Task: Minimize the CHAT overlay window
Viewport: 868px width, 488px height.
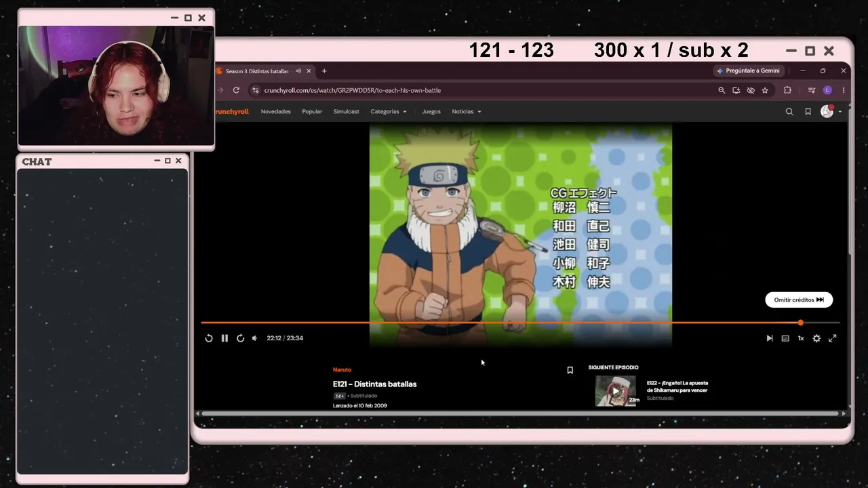Action: point(157,161)
